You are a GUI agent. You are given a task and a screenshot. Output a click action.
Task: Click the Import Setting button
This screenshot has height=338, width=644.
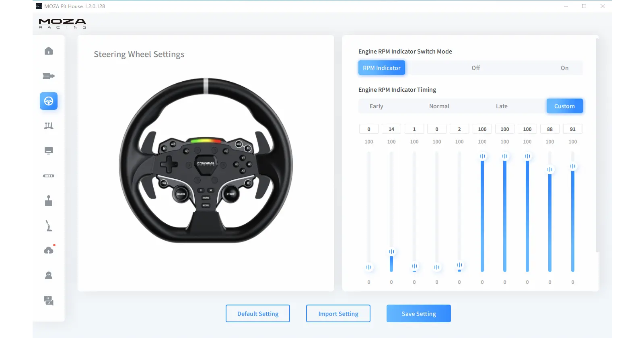(x=338, y=313)
